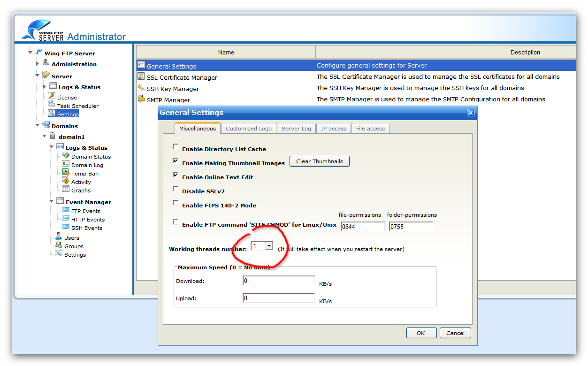Click the server Logs & Status icon
This screenshot has height=366, width=588.
53,86
